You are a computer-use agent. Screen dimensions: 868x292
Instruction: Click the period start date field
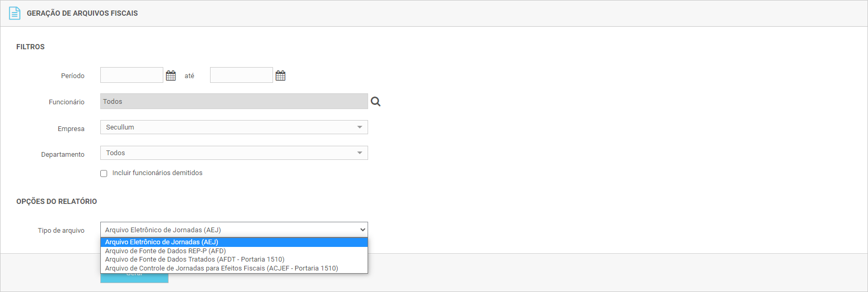[132, 75]
